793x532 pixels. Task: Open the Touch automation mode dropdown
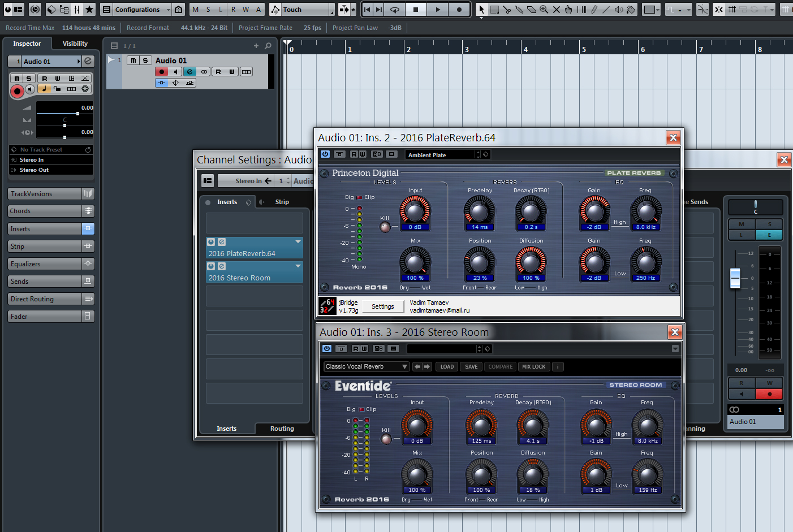308,10
